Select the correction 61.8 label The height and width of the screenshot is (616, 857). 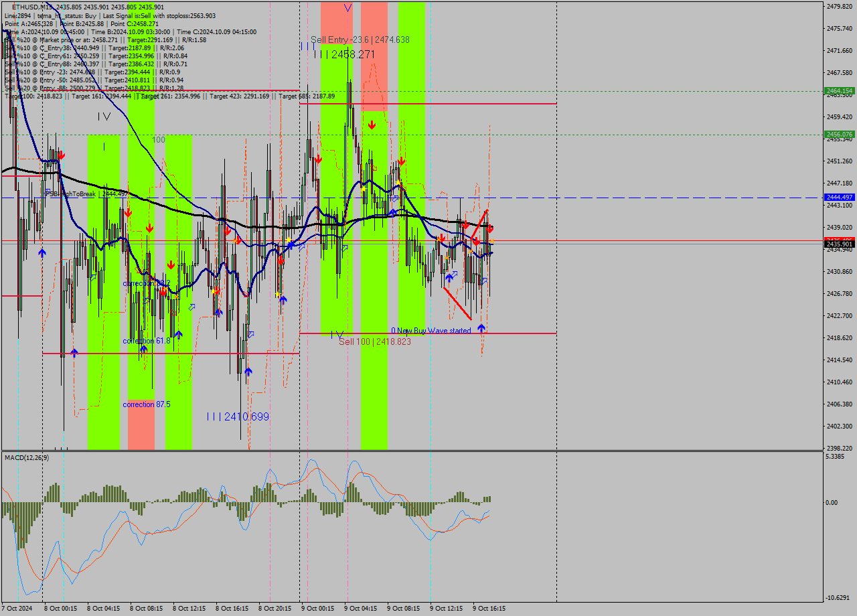(x=147, y=341)
